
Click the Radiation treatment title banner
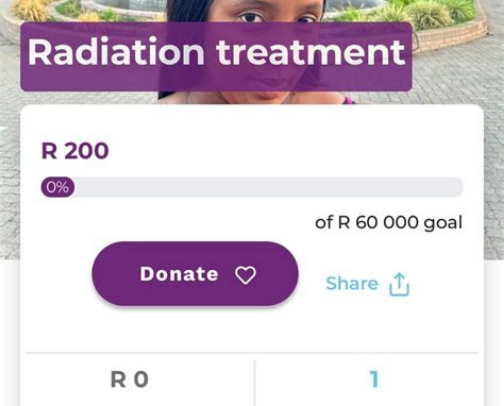(216, 57)
